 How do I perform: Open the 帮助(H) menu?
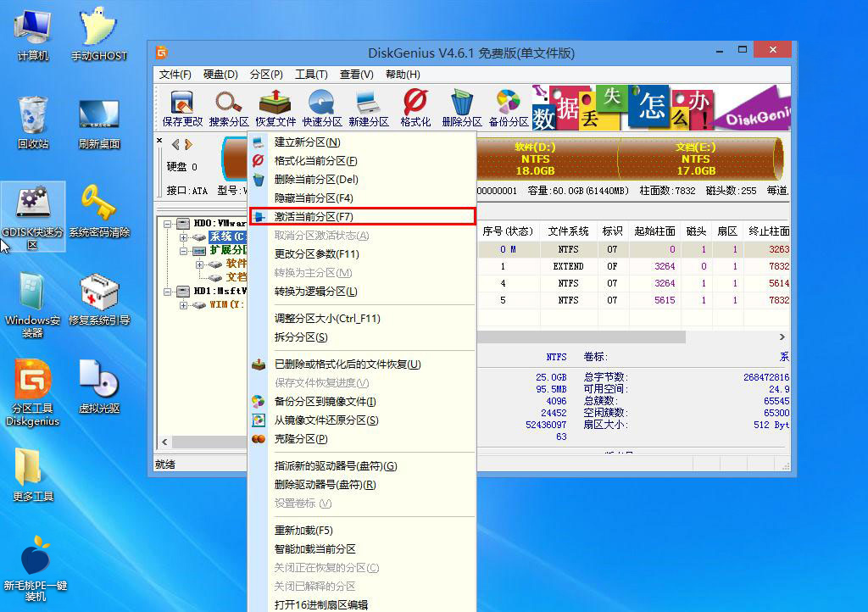click(403, 74)
